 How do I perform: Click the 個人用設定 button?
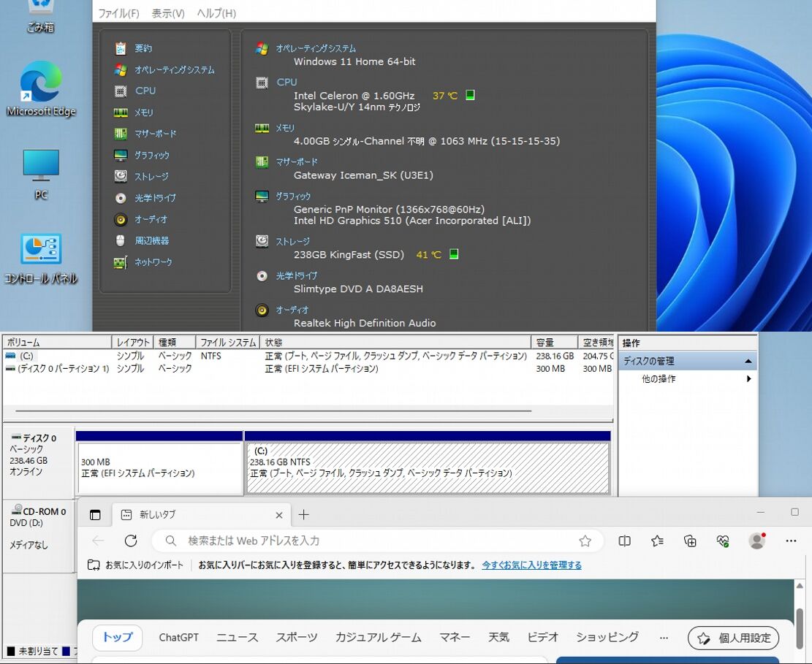pyautogui.click(x=733, y=638)
